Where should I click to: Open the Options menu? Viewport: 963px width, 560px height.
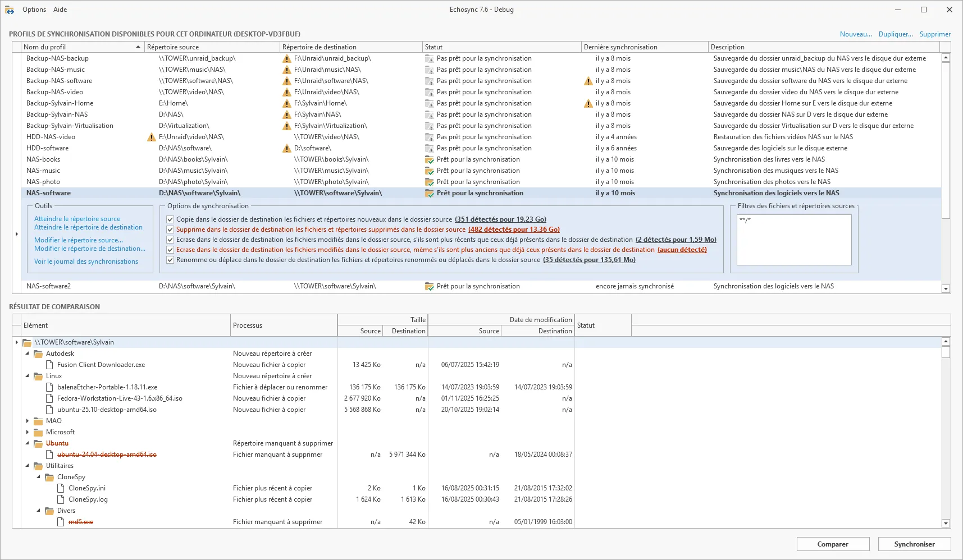click(x=34, y=9)
